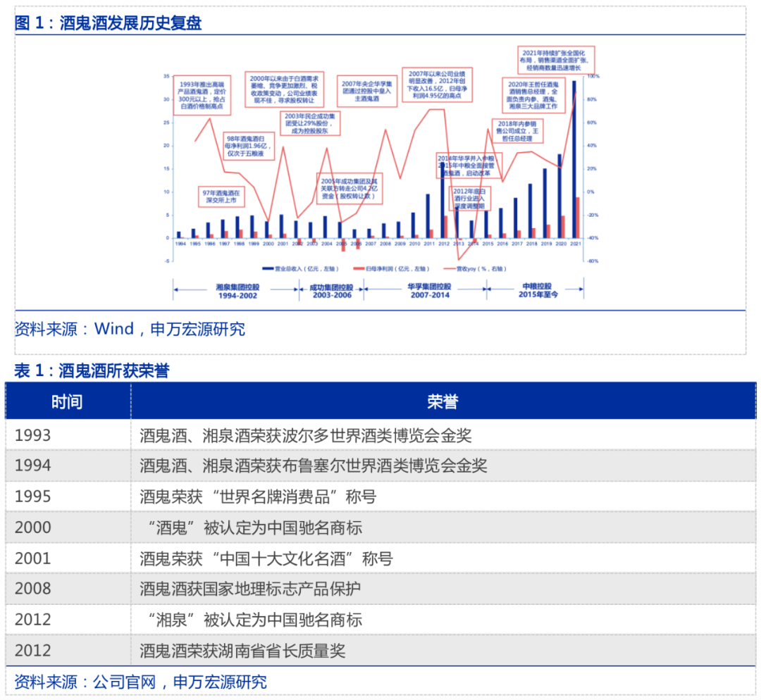Click the 2007年央企华孚集团 annotation box
Image resolution: width=761 pixels, height=700 pixels.
(367, 92)
